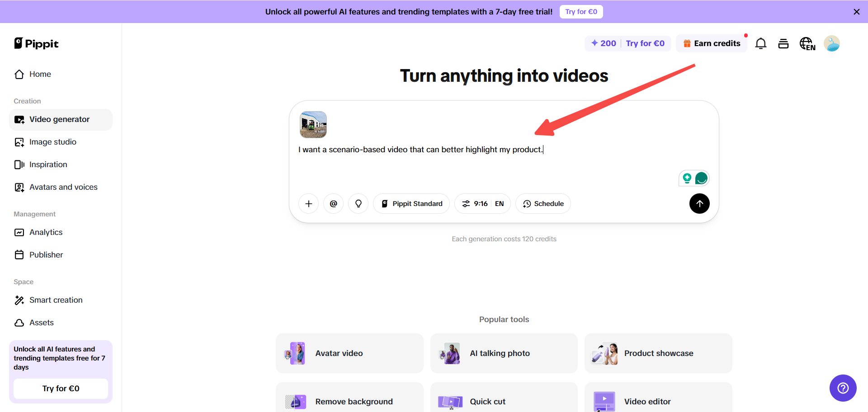Click the 'Each generation costs 120 credits' text
This screenshot has height=412, width=868.
pyautogui.click(x=504, y=239)
